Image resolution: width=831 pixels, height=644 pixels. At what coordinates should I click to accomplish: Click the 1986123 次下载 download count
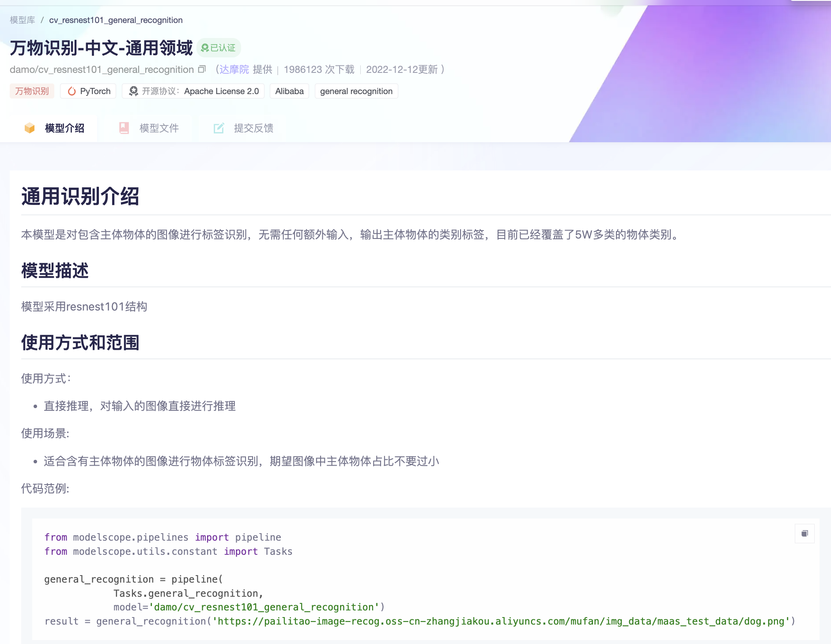pyautogui.click(x=319, y=69)
